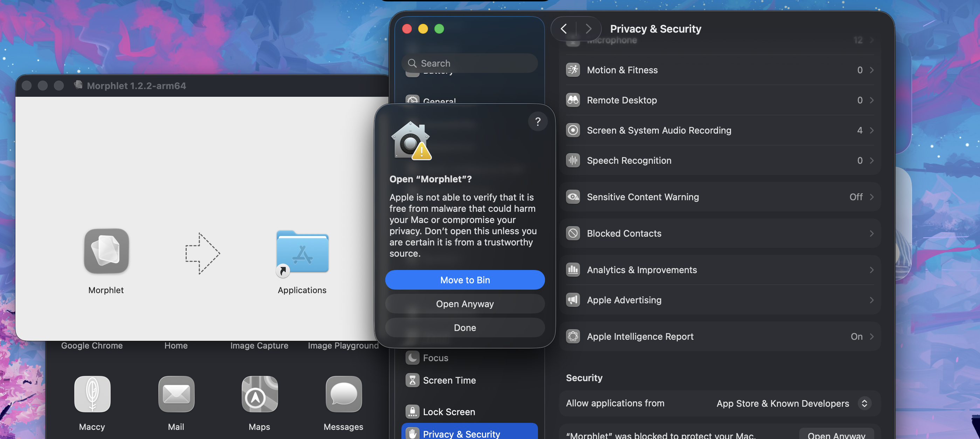980x439 pixels.
Task: Expand Remote Desktop row chevron
Action: [871, 100]
